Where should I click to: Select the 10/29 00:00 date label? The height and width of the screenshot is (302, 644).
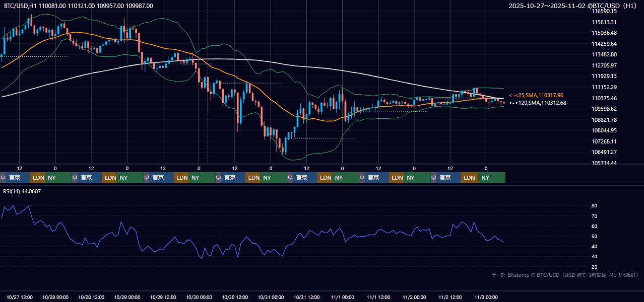pyautogui.click(x=127, y=297)
